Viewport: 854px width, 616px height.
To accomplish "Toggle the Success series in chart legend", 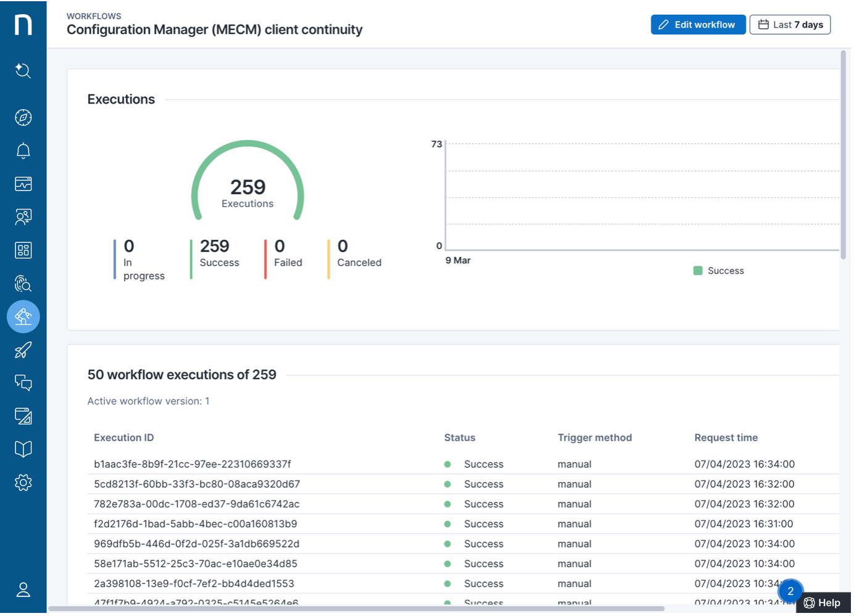I will (x=719, y=270).
